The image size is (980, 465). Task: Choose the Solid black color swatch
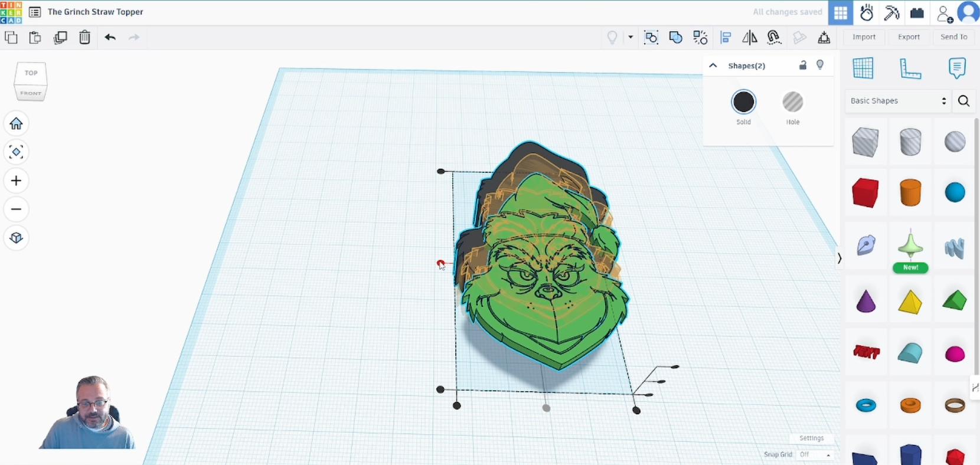coord(743,102)
